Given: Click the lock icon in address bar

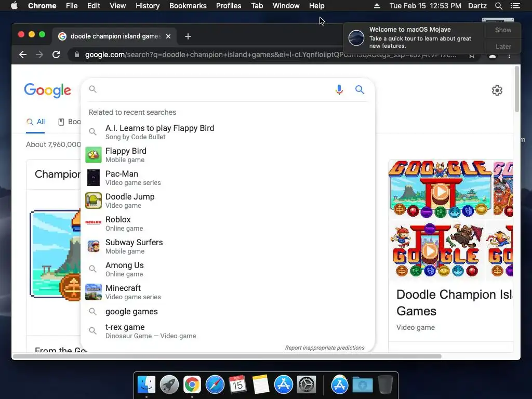Looking at the screenshot, I should click(77, 55).
